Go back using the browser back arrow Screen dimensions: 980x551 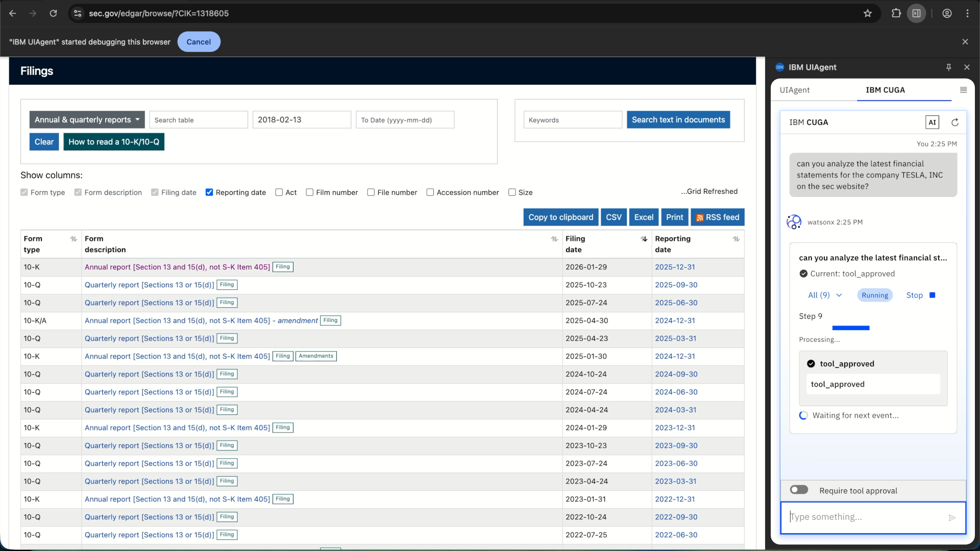(x=13, y=13)
